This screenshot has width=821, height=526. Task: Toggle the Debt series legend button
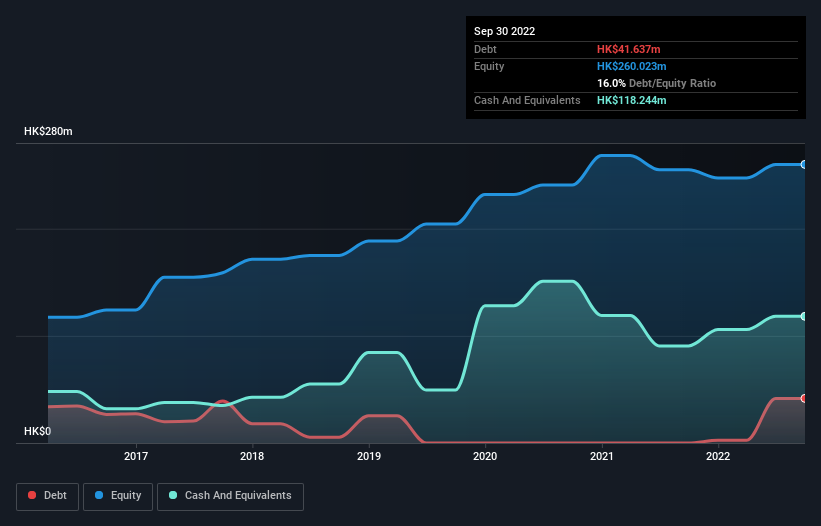click(x=48, y=496)
